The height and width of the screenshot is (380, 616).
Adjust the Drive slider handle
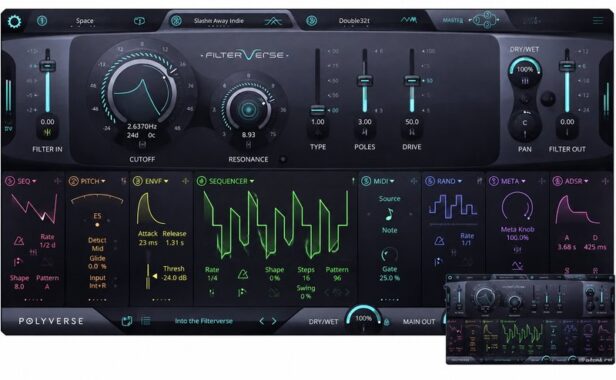(x=412, y=81)
